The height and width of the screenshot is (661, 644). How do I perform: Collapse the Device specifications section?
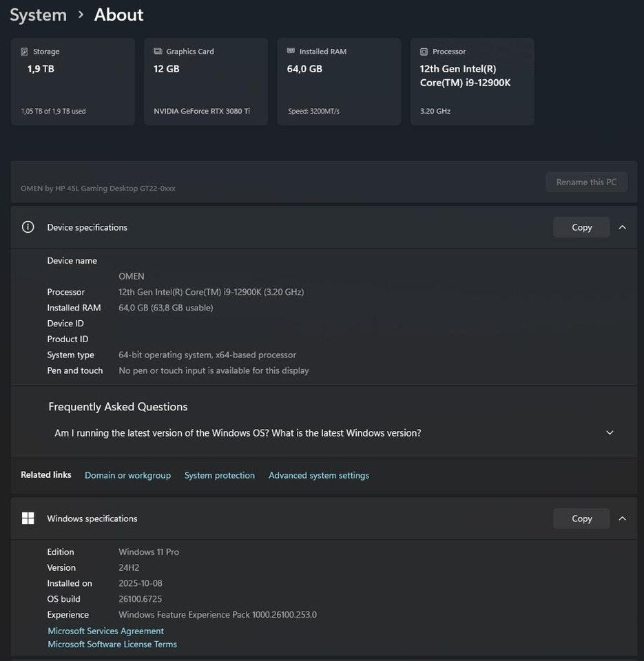[x=622, y=227]
